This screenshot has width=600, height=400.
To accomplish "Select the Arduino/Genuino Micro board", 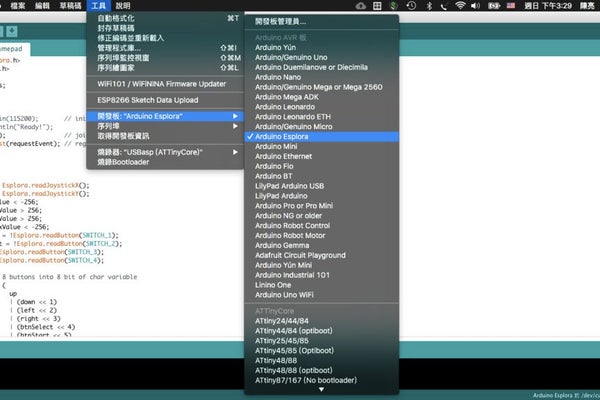I will 321,127.
